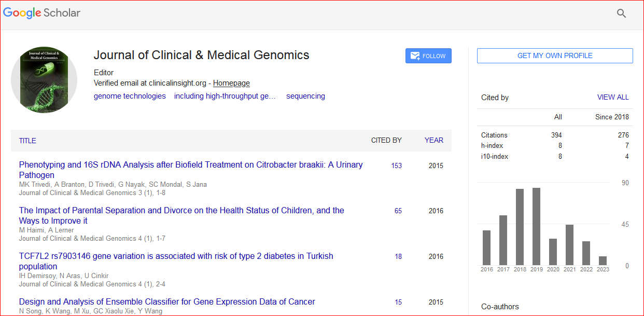This screenshot has width=644, height=316.
Task: Open the Homepage link
Action: click(231, 83)
